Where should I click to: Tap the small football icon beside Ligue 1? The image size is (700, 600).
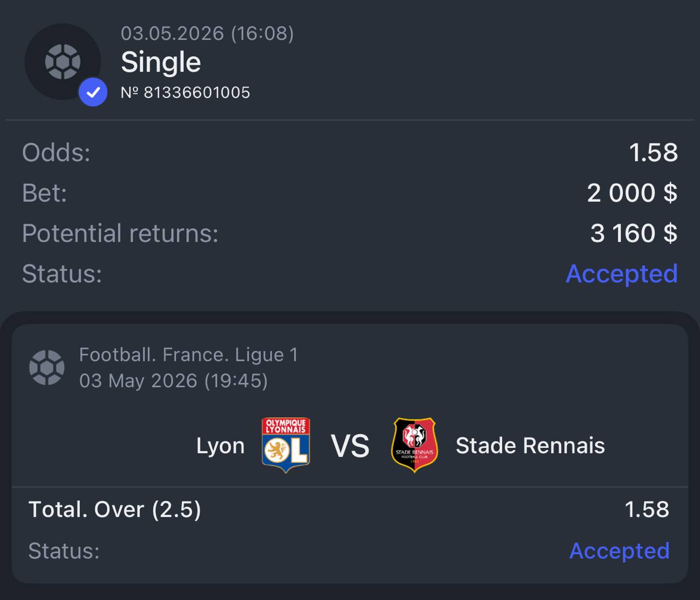(47, 368)
